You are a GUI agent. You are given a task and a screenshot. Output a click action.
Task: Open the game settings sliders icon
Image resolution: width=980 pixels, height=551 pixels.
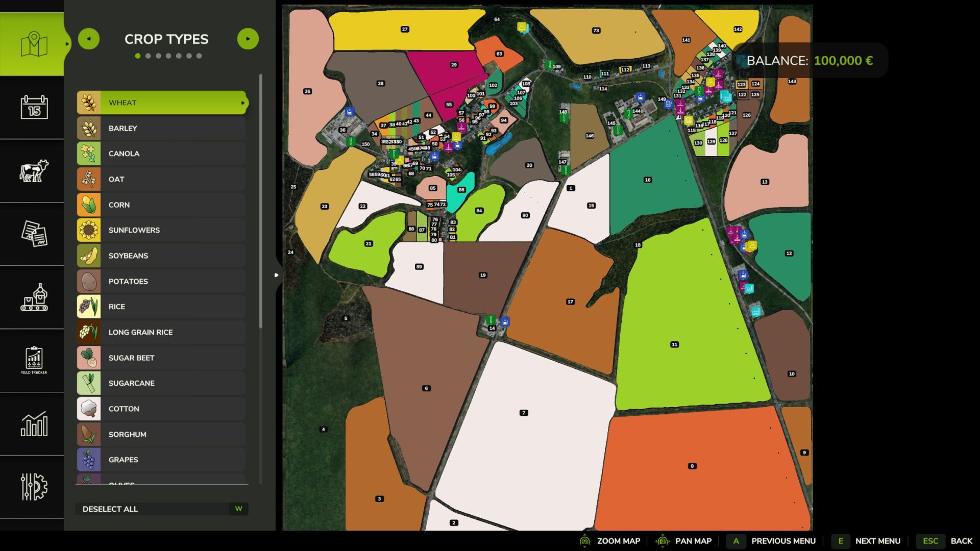point(34,487)
